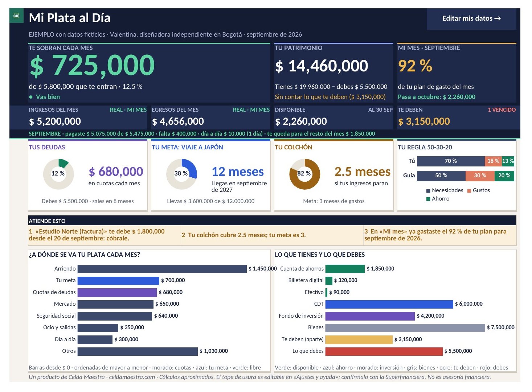532x392 pixels.
Task: Click the 30 % Japan trip donut chart
Action: (181, 174)
